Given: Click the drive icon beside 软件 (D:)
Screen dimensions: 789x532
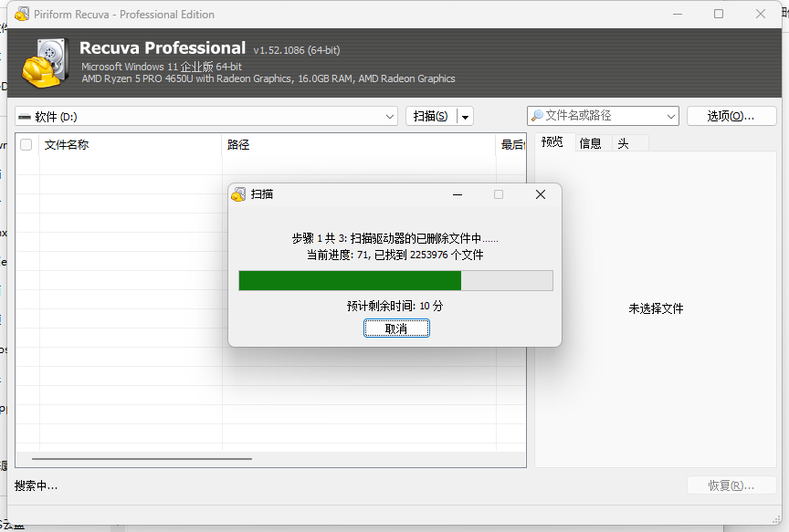Looking at the screenshot, I should coord(24,117).
